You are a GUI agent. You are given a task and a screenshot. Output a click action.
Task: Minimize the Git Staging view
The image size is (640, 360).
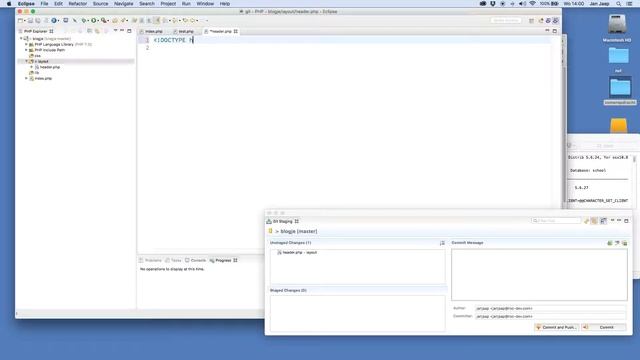(x=619, y=220)
